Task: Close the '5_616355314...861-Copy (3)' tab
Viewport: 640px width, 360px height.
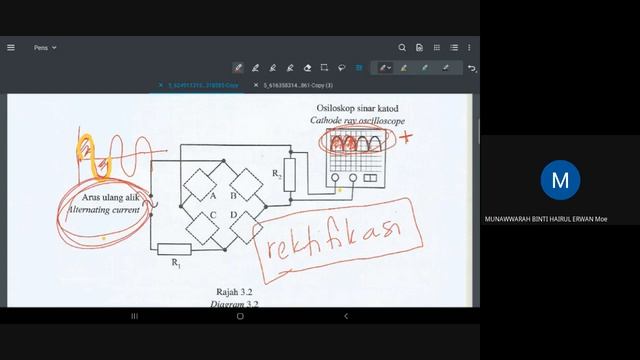Action: 256,85
